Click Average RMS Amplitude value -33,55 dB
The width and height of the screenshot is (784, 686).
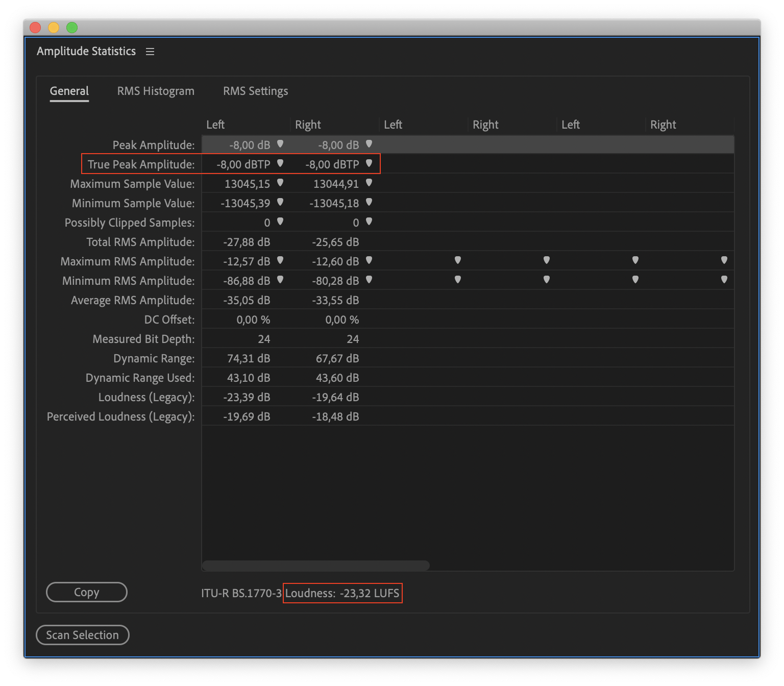click(335, 300)
